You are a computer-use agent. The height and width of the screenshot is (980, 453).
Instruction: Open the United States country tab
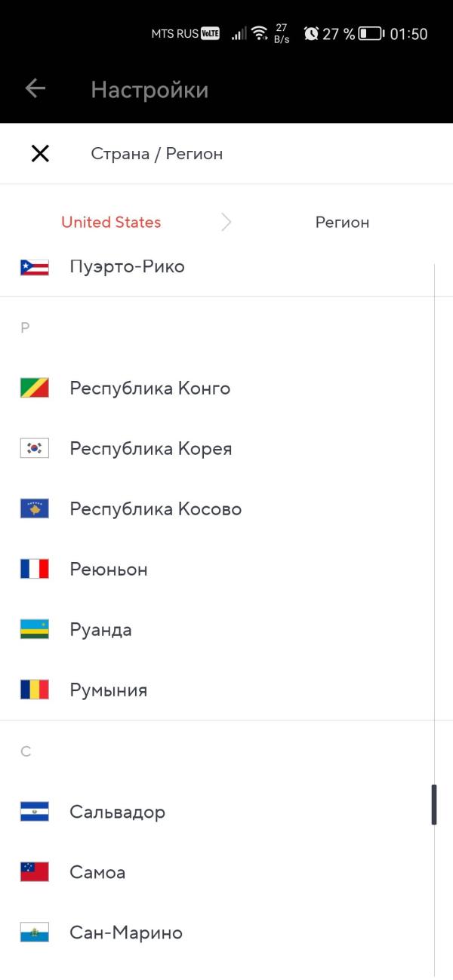[111, 223]
